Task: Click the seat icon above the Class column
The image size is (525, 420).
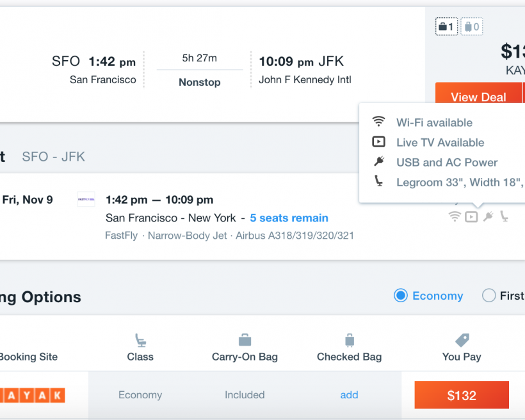Action: (140, 339)
